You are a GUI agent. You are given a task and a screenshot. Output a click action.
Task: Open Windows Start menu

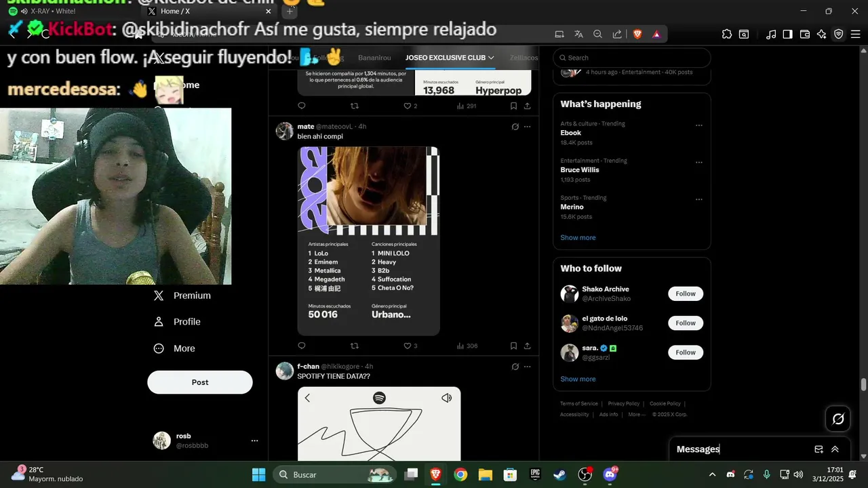[259, 474]
